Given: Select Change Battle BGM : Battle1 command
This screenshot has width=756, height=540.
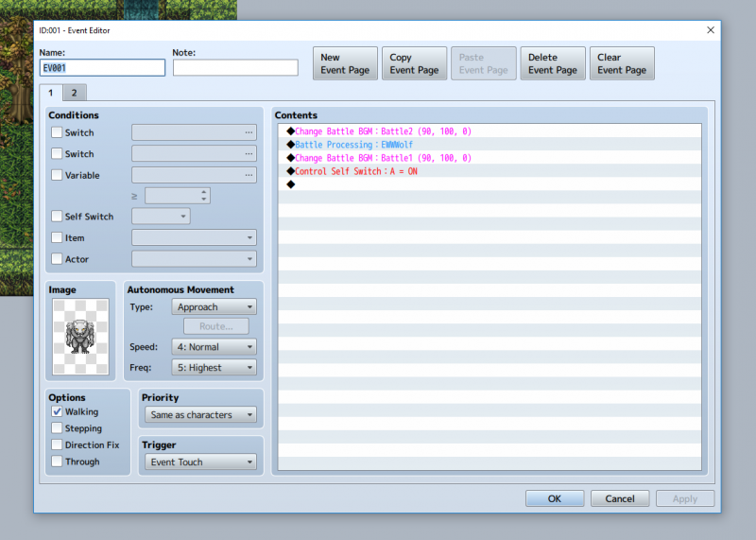Looking at the screenshot, I should 490,158.
